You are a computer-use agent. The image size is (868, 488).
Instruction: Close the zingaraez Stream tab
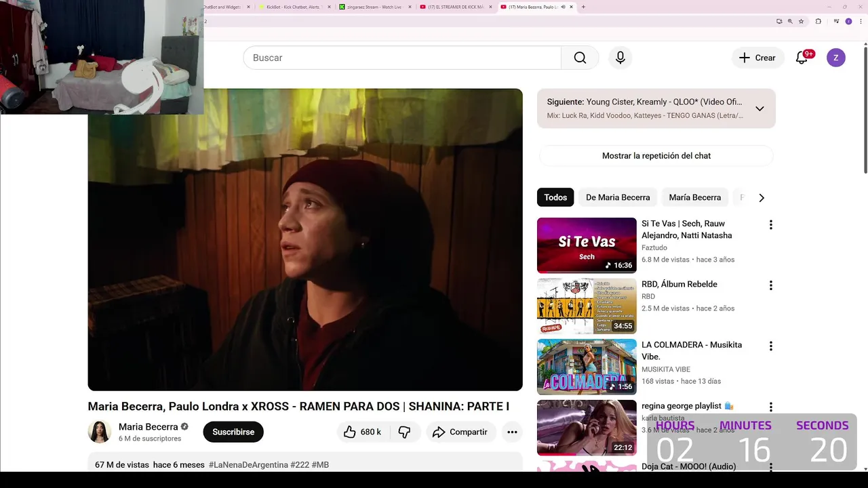pyautogui.click(x=410, y=7)
